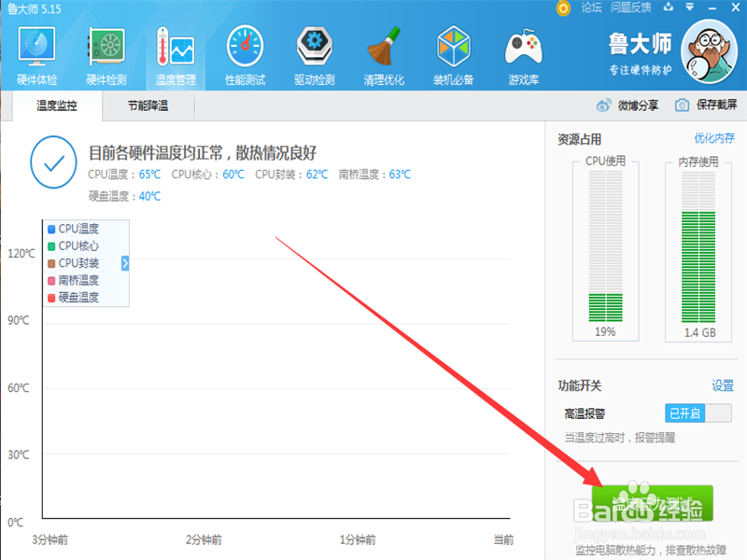Toggle the blue CPU温度 legend swatch
This screenshot has width=747, height=560.
(x=51, y=229)
